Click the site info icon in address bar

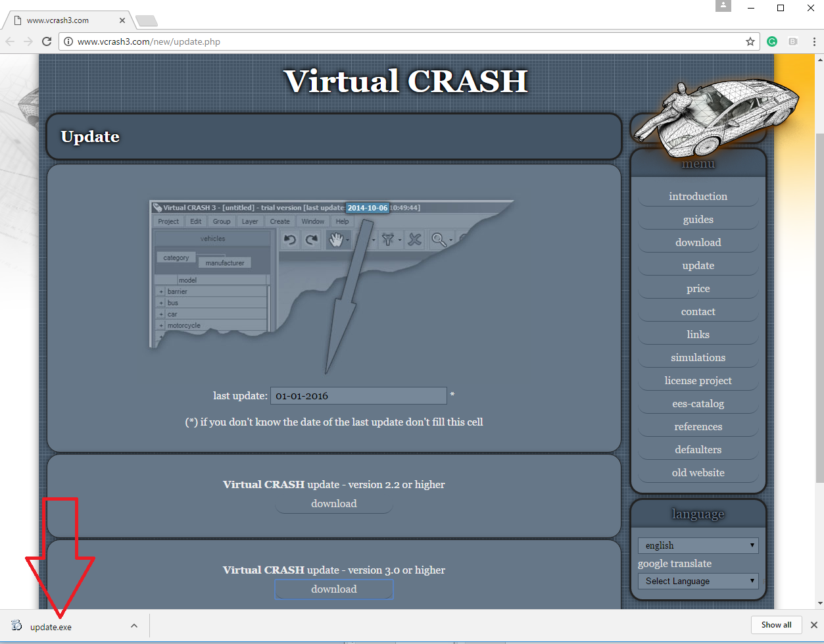point(68,41)
